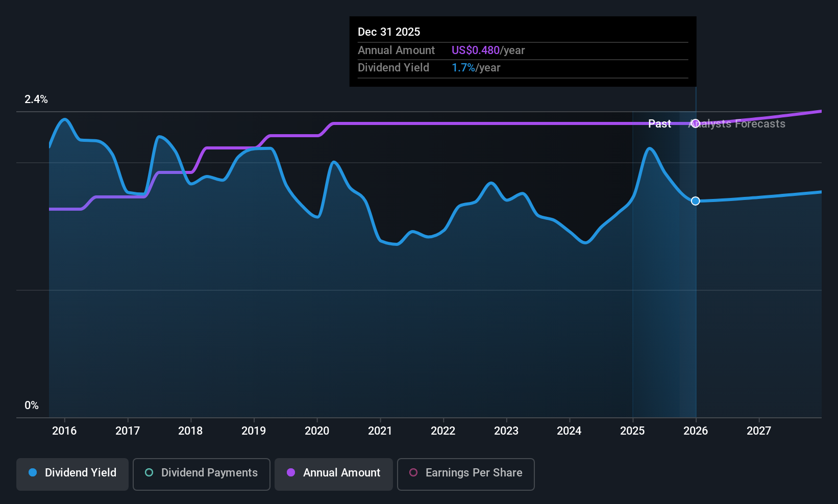This screenshot has width=838, height=504.
Task: Expand the Dec 31 2025 tooltip panel
Action: tap(522, 51)
